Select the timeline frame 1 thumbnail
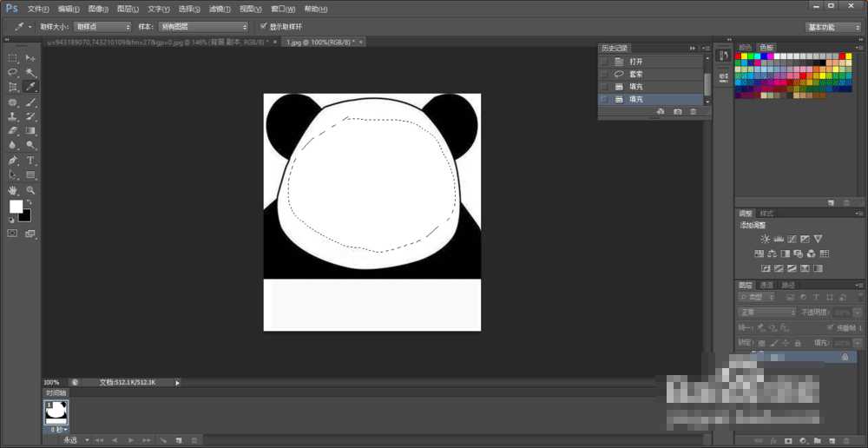 point(56,411)
